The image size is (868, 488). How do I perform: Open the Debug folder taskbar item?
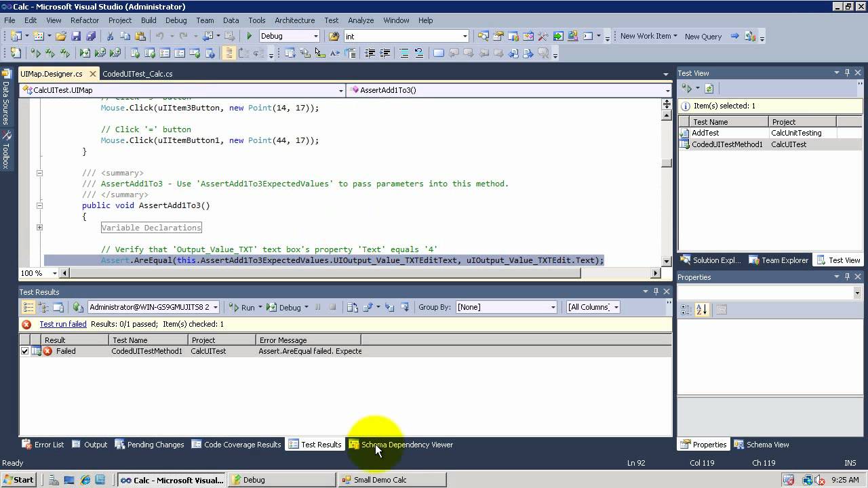pyautogui.click(x=281, y=480)
